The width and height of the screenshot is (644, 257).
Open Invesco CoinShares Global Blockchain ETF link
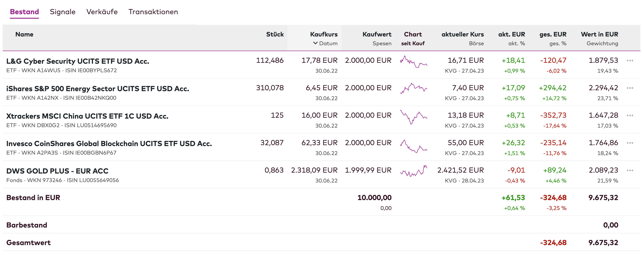coord(109,144)
